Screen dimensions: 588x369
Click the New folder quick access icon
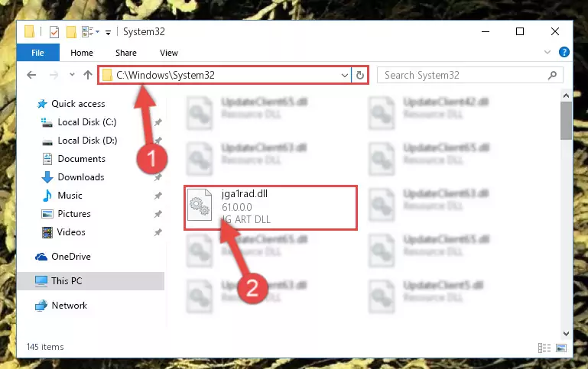coord(71,32)
